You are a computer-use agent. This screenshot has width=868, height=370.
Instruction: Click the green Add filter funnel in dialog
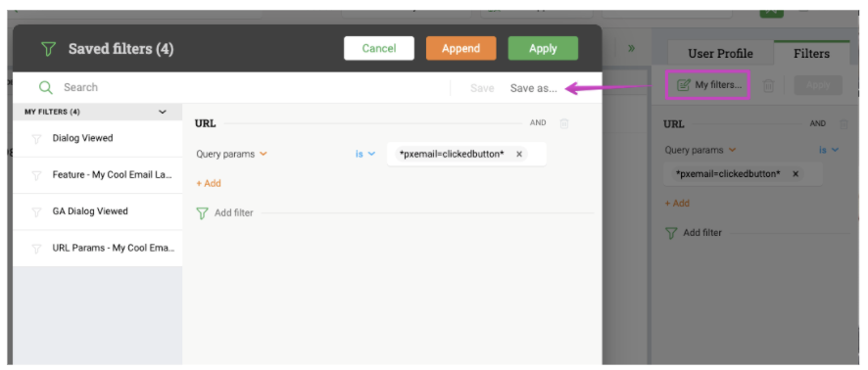pyautogui.click(x=203, y=213)
